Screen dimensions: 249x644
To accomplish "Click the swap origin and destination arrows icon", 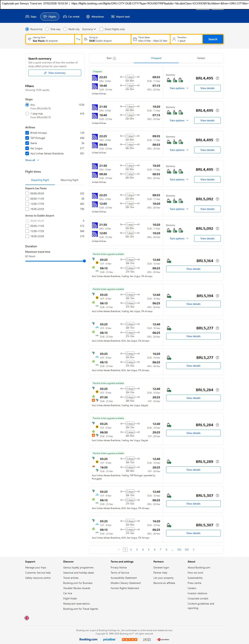I will point(78,39).
